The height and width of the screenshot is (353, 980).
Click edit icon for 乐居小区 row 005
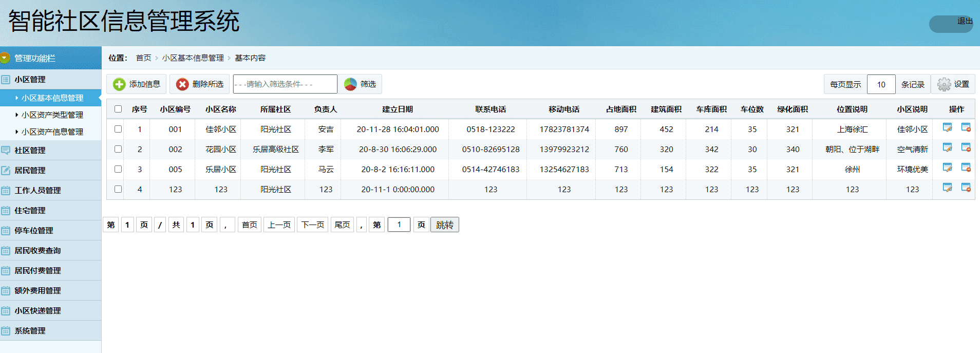(948, 168)
